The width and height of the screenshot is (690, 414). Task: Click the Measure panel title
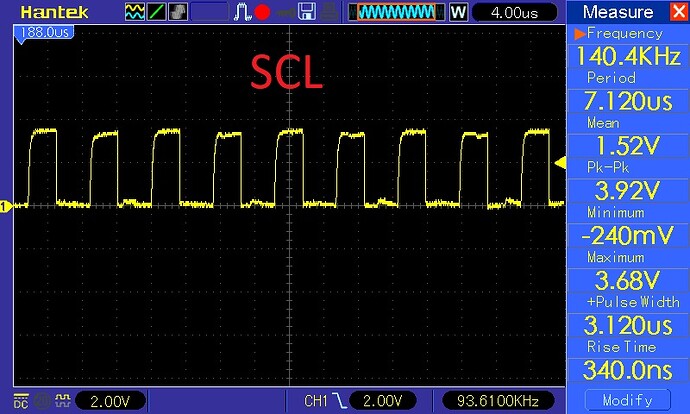618,12
